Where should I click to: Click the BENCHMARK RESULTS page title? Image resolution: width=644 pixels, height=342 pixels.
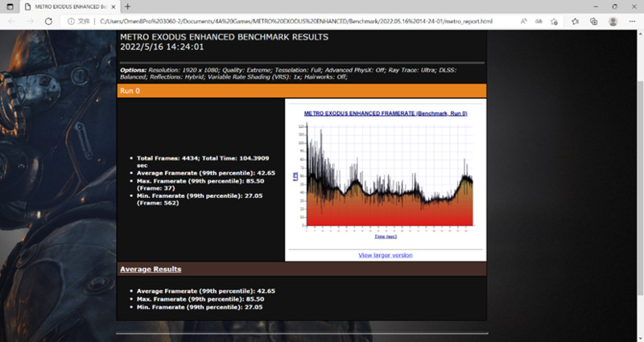coord(225,37)
